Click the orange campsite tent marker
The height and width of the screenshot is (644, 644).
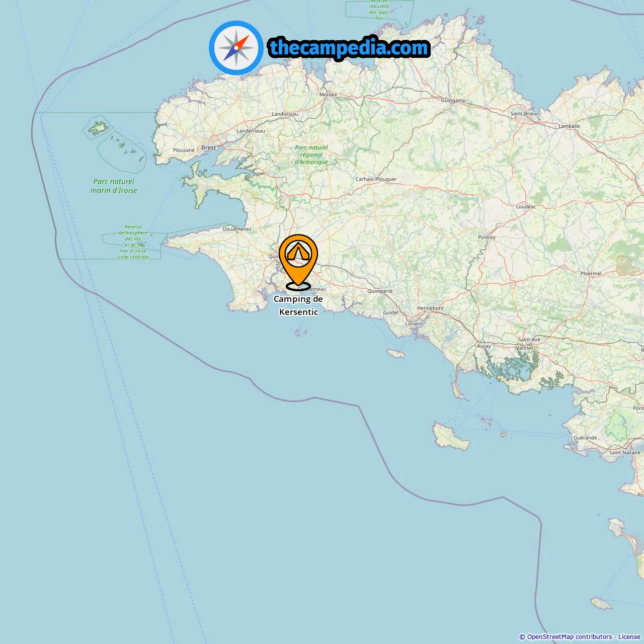(x=298, y=262)
